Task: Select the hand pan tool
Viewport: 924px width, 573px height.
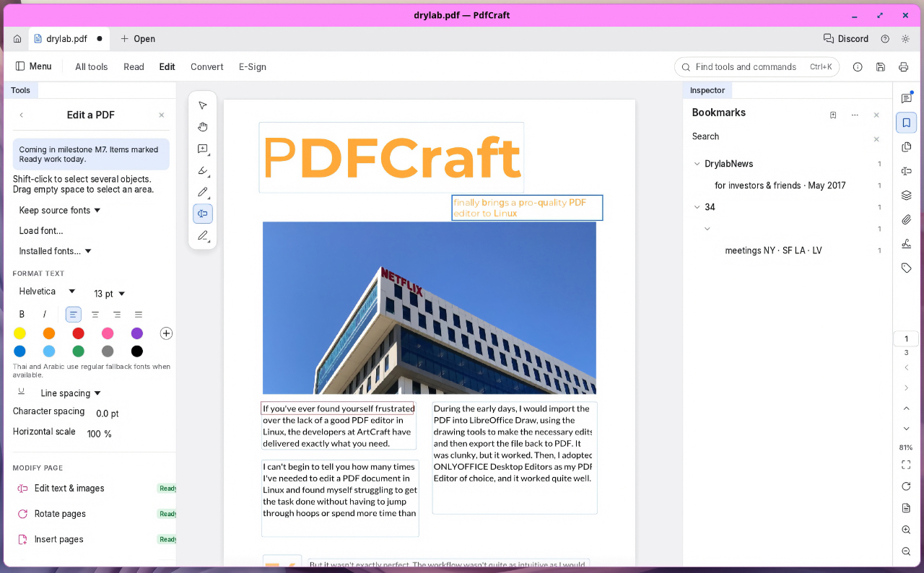Action: [x=203, y=127]
